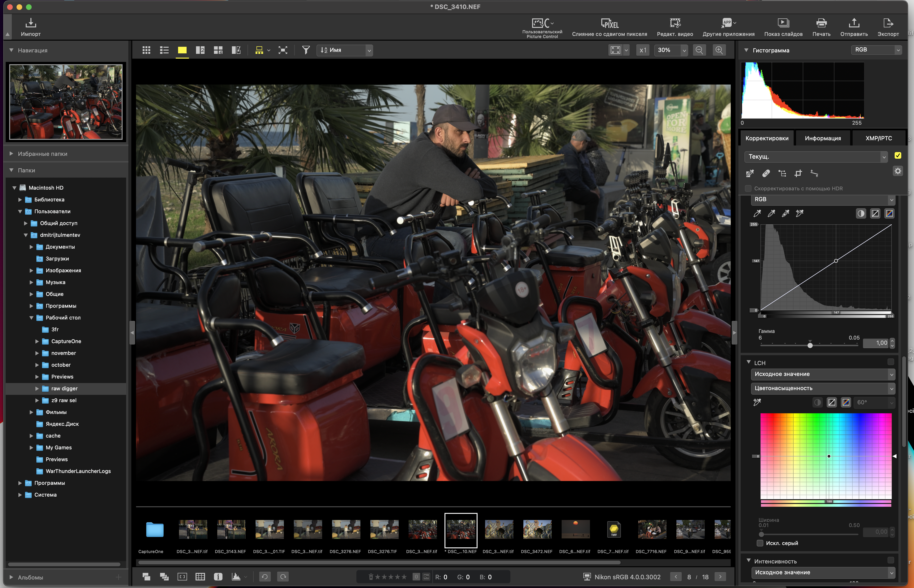Screen dimensions: 914x588
Task: Open LCH Исходное значение dropdown
Action: coord(823,374)
